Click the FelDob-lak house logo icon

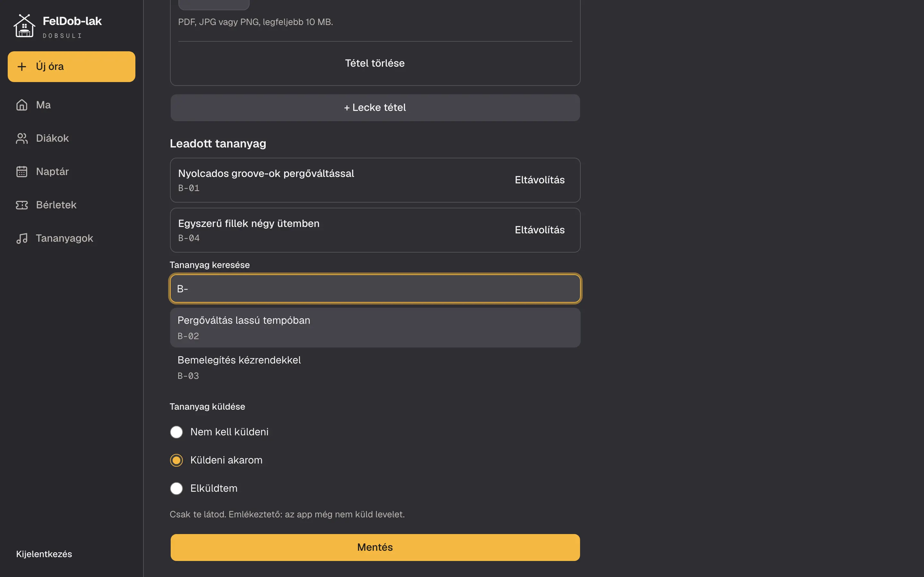(x=24, y=26)
